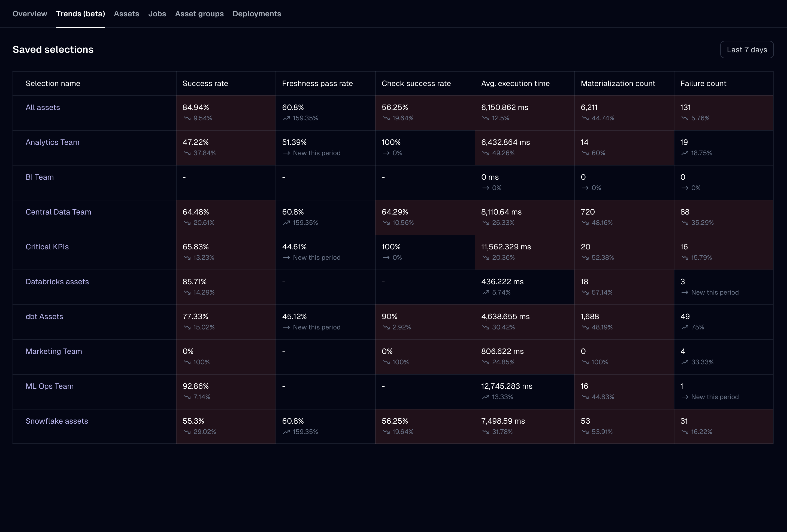The height and width of the screenshot is (532, 787).
Task: Click the downward trend icon under Central Data Team execution time
Action: point(485,223)
